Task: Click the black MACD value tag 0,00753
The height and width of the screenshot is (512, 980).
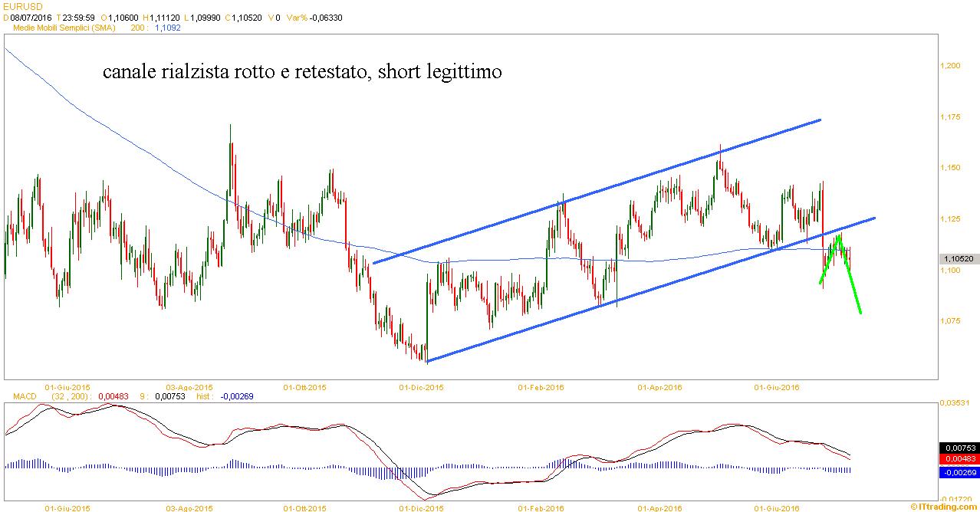Action: (959, 448)
